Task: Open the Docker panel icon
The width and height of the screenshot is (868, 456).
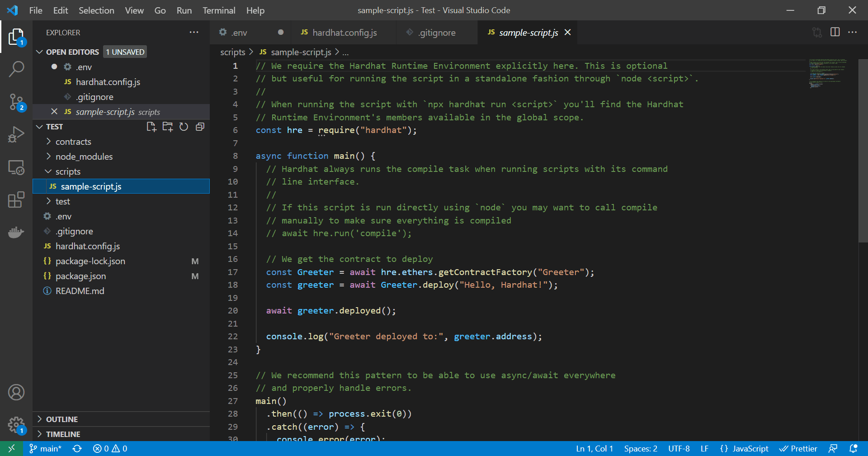Action: (x=16, y=232)
